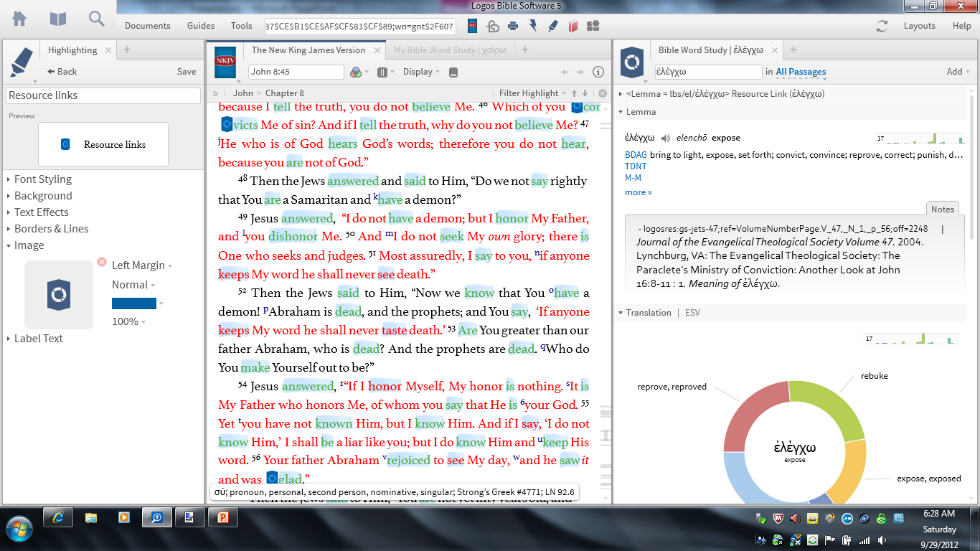Open the All Passages range dropdown
This screenshot has width=980, height=551.
click(801, 72)
